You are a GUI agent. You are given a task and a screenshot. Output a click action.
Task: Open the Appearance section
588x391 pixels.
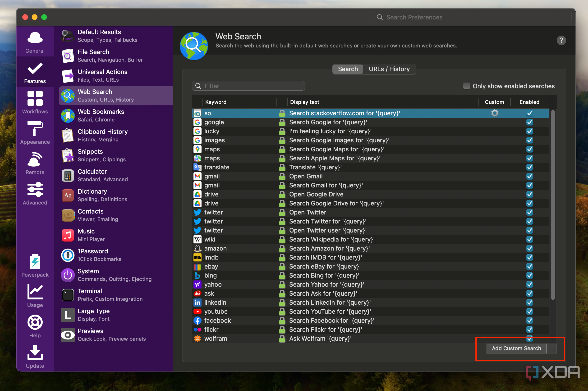click(x=35, y=133)
